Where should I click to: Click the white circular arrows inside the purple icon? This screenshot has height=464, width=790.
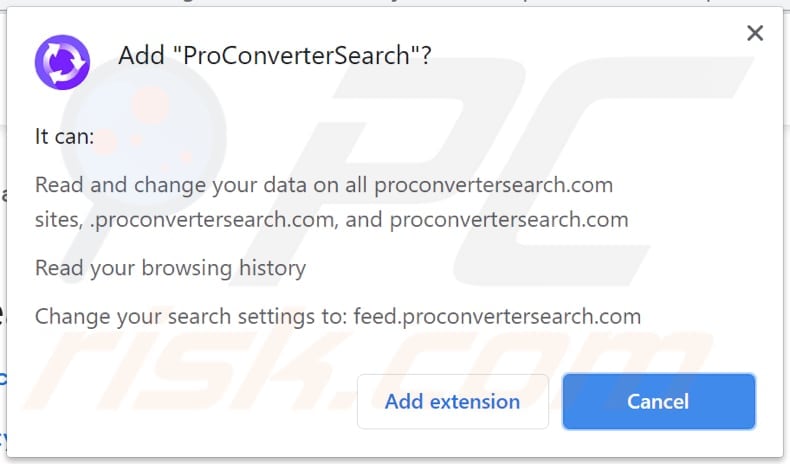coord(62,62)
